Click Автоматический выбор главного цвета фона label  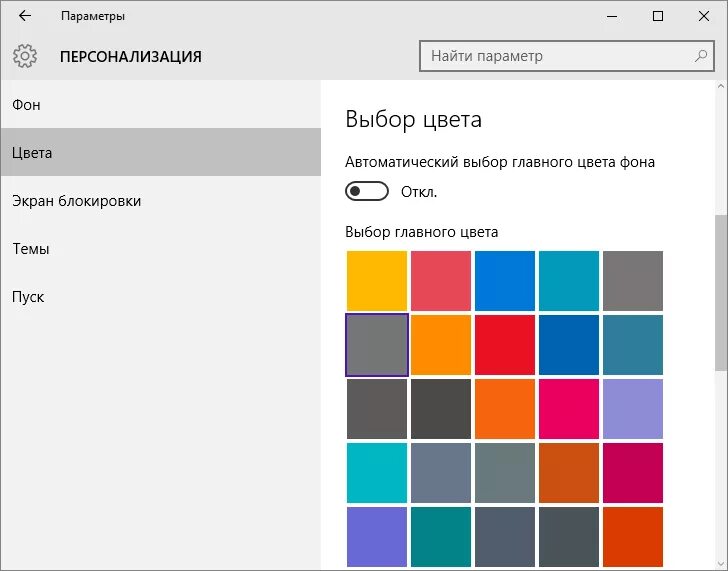click(500, 162)
